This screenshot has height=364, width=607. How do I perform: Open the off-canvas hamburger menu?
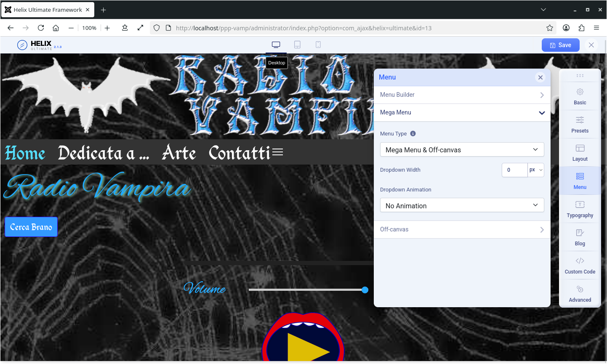[277, 152]
